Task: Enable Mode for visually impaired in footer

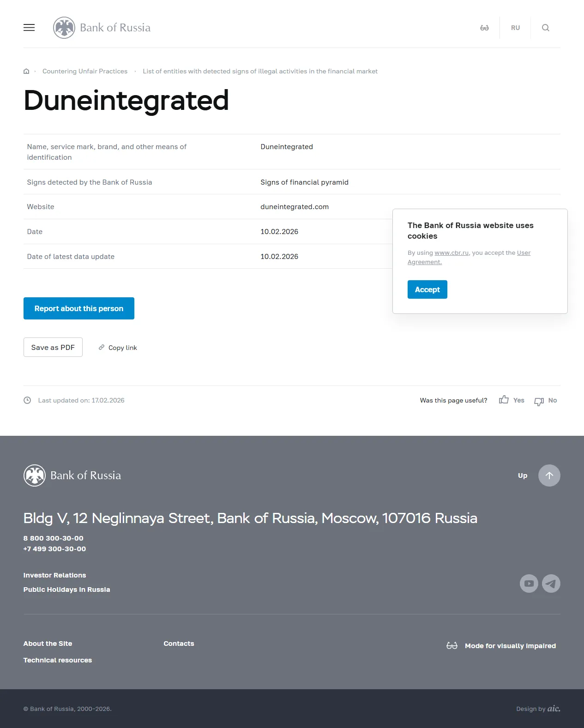Action: click(x=510, y=646)
